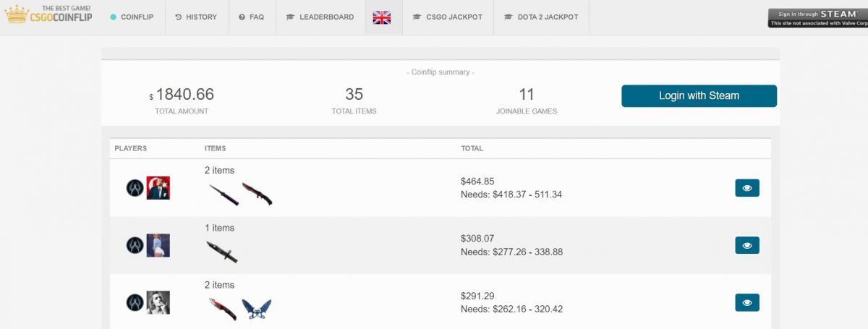Open the Coinflip nav tab

coord(132,17)
